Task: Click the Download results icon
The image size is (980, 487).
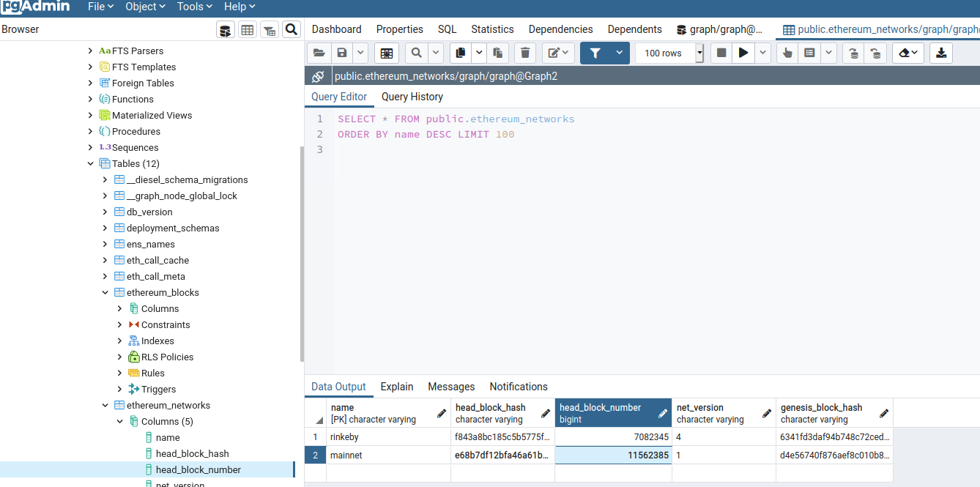Action: tap(941, 53)
